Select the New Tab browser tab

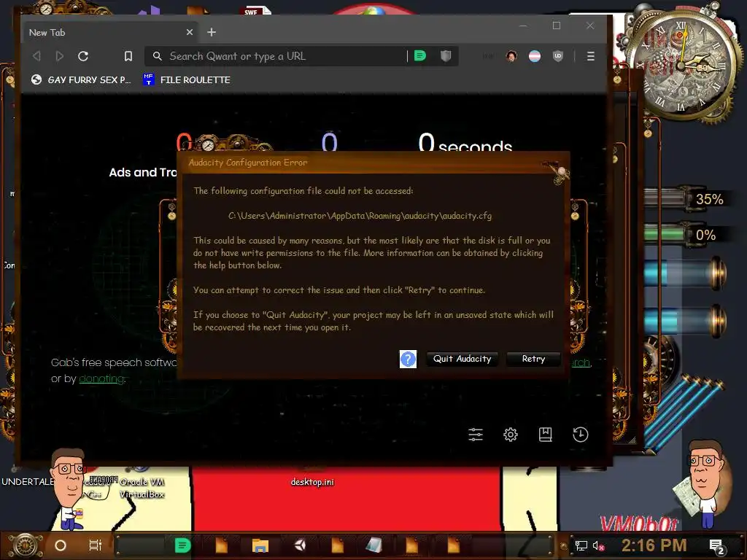click(x=111, y=32)
